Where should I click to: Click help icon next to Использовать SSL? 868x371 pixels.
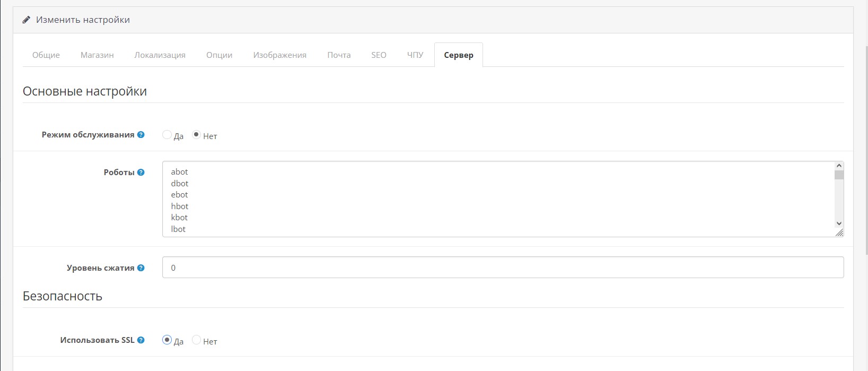[141, 340]
